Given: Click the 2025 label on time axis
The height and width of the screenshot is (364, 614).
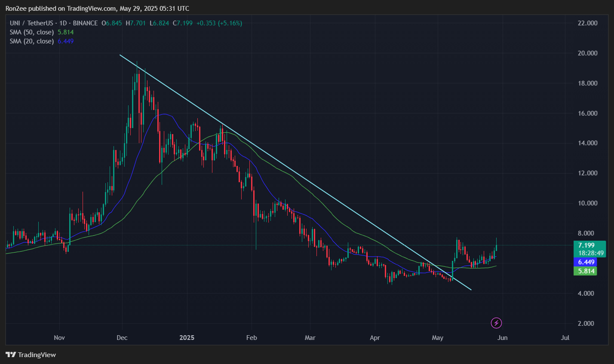Looking at the screenshot, I should click(187, 338).
